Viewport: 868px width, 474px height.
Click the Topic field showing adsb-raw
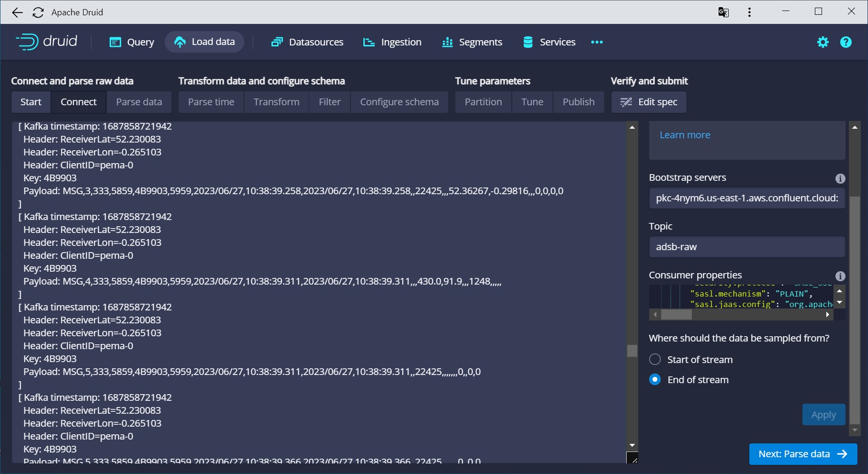coord(746,247)
